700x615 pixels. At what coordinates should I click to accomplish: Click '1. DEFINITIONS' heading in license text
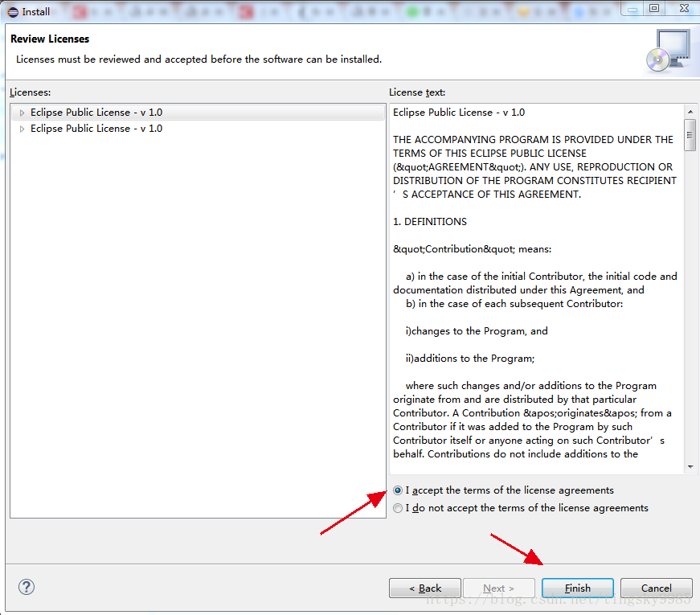coord(429,222)
